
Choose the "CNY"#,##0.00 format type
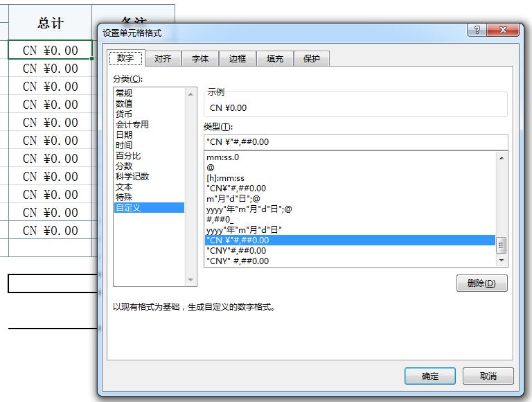pos(350,251)
